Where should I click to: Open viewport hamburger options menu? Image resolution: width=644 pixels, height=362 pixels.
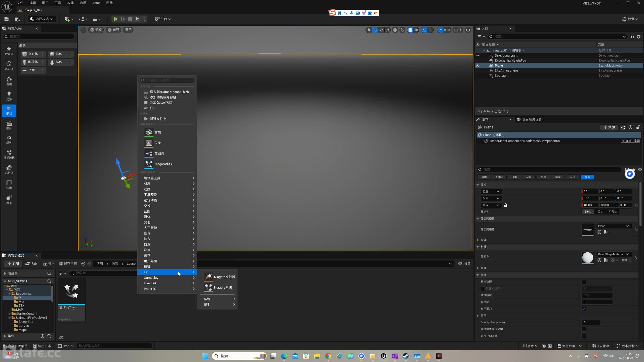[x=83, y=30]
